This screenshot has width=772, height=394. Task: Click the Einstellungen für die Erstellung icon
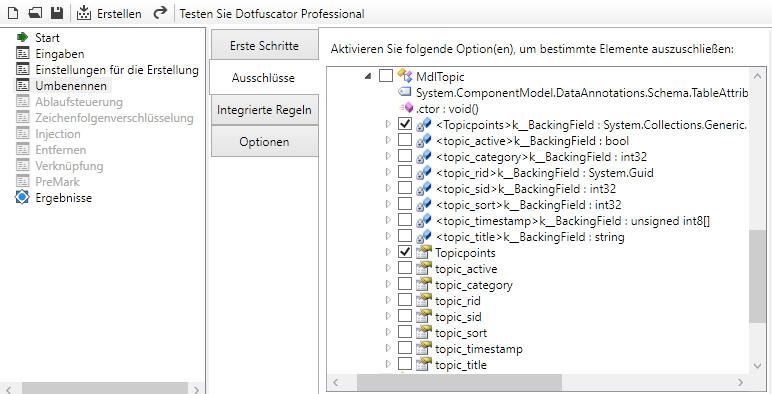[23, 69]
